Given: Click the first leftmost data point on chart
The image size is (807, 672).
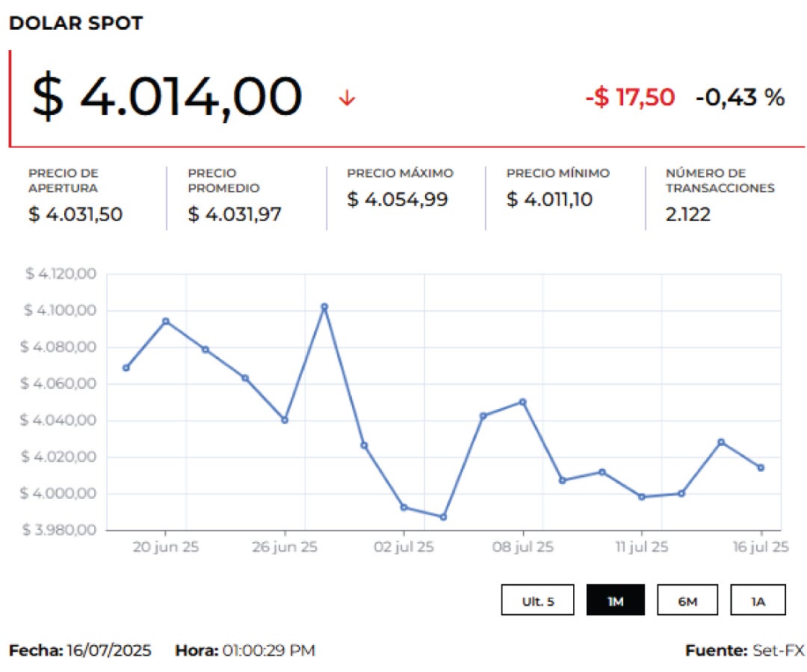Looking at the screenshot, I should coord(126,367).
